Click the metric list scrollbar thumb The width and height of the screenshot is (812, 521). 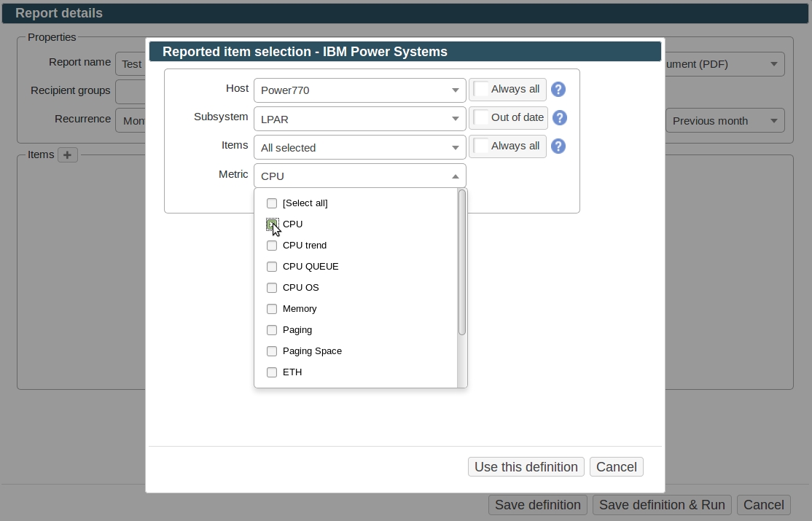click(x=462, y=262)
